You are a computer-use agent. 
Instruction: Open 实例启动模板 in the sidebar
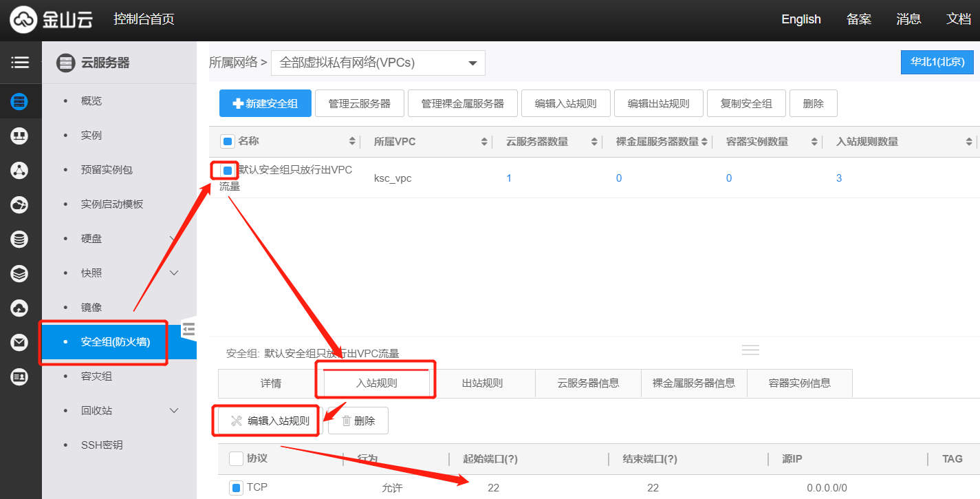[x=112, y=204]
